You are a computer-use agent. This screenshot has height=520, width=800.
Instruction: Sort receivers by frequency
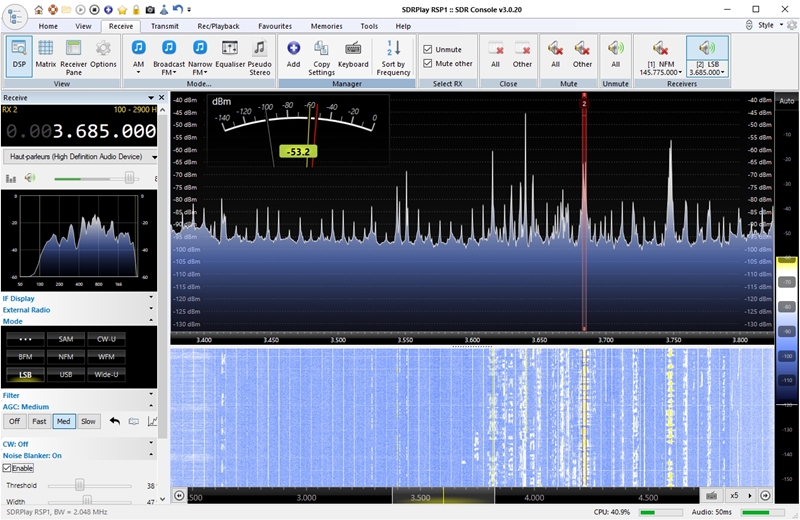pos(393,57)
